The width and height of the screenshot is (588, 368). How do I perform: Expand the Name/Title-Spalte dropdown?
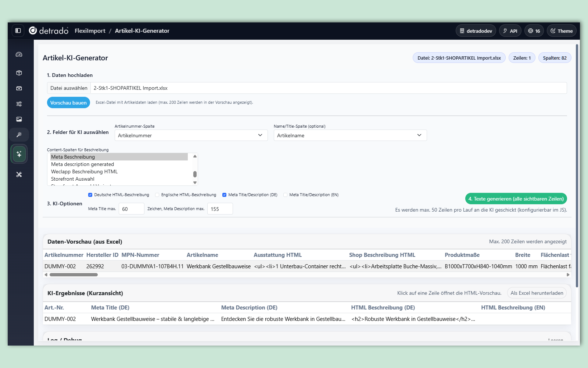[x=350, y=135]
